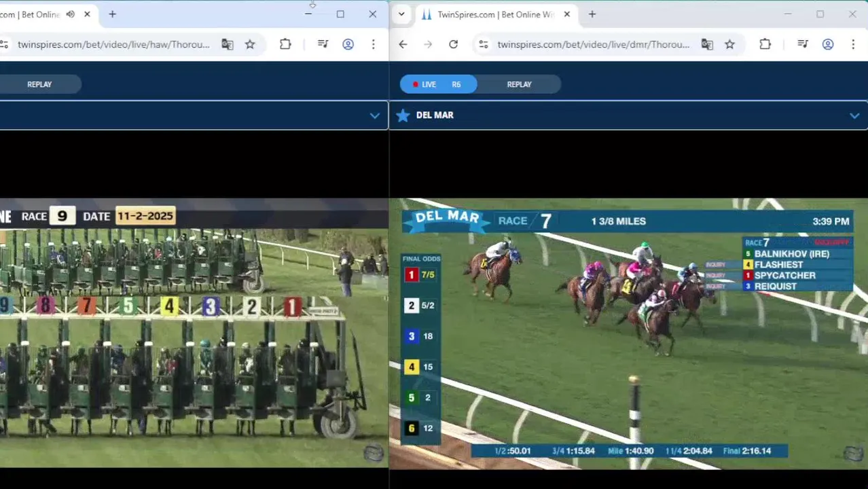Go forward in the right window
This screenshot has height=489, width=868.
click(x=428, y=44)
